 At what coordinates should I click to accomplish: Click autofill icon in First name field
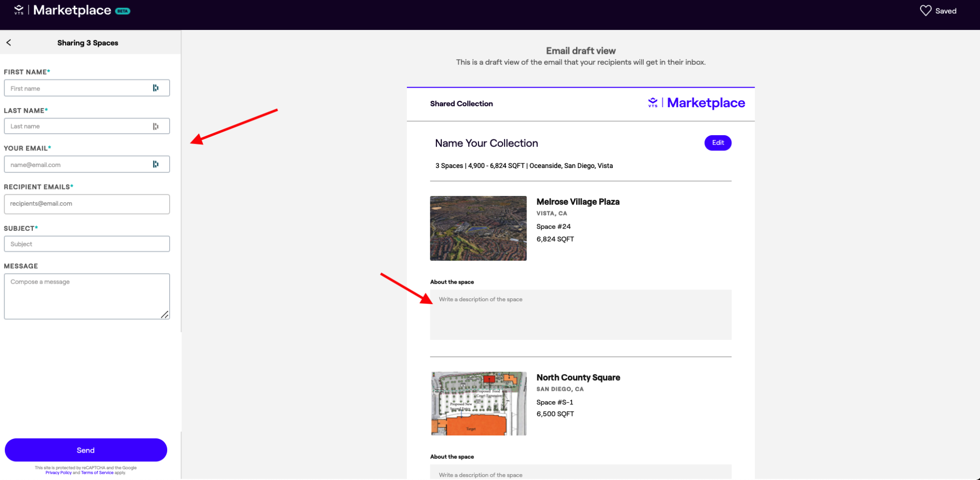click(x=155, y=88)
